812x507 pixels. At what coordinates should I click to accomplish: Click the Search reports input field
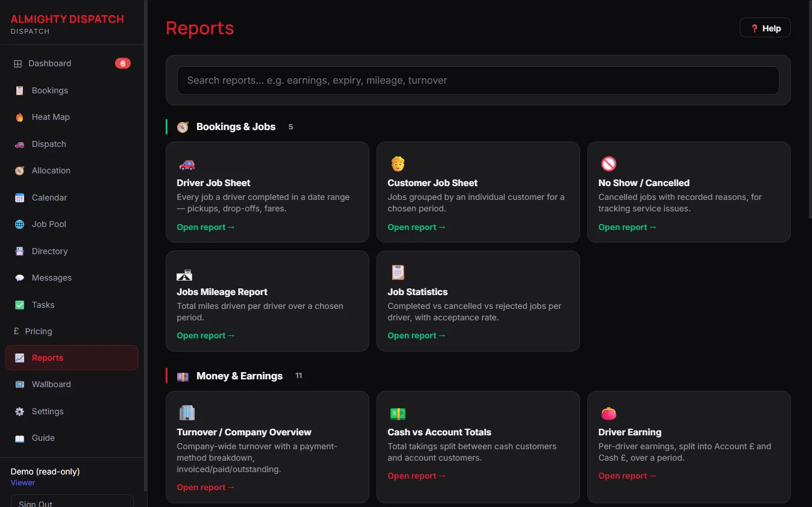click(x=478, y=81)
